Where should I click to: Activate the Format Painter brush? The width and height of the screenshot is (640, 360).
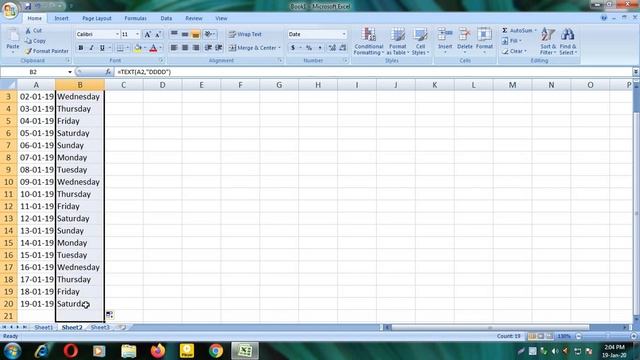(46, 51)
